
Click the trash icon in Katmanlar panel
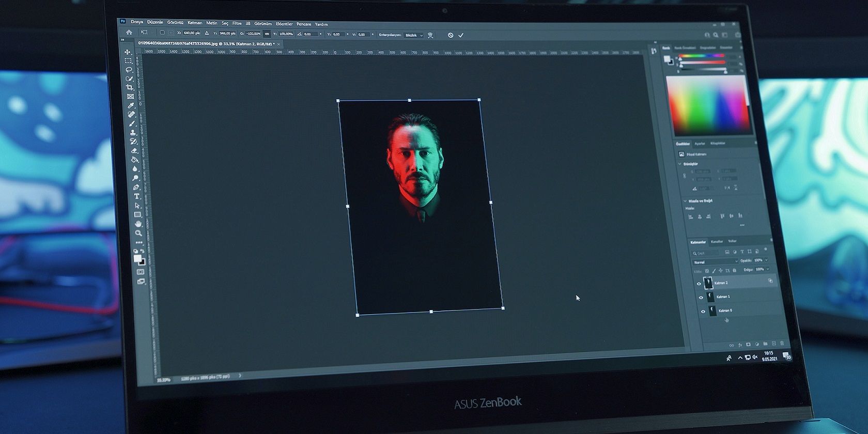782,343
